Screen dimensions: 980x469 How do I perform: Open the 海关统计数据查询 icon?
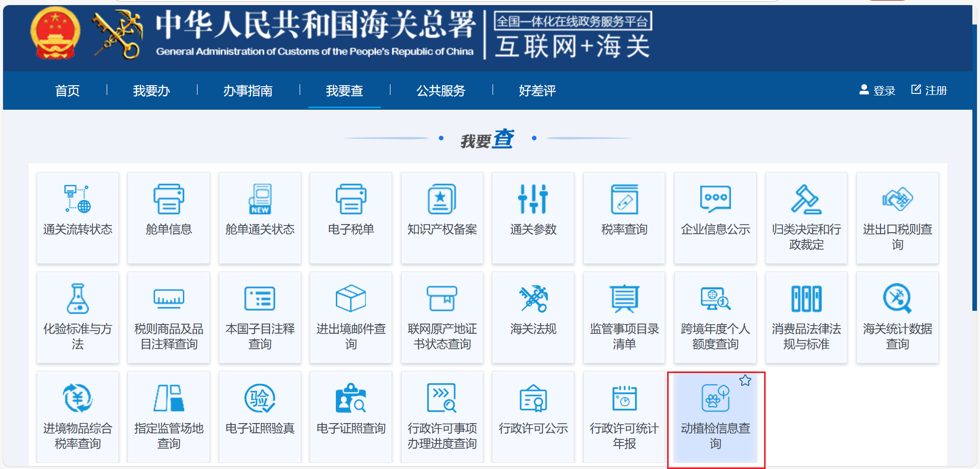point(897,299)
